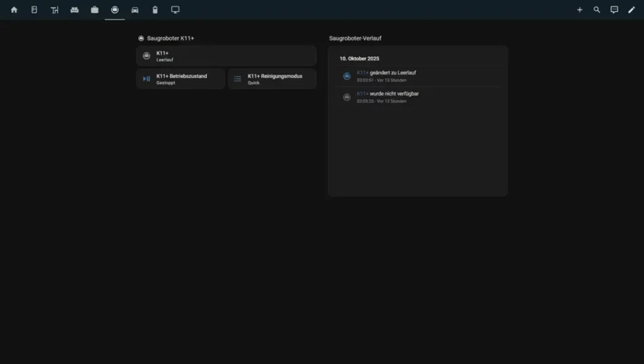Open the K11+ Reinigungsmodus selector
This screenshot has height=364, width=644.
click(x=272, y=79)
